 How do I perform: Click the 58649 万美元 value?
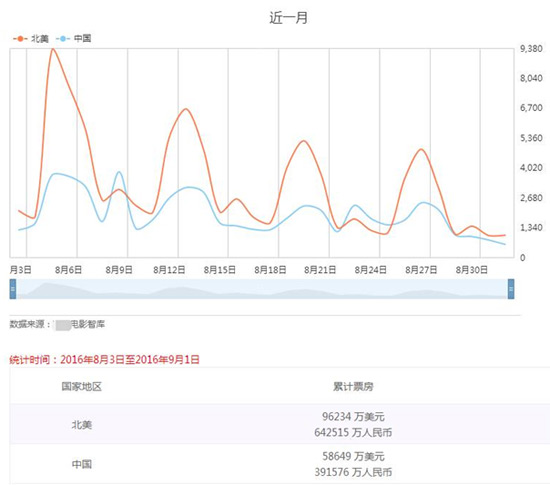click(x=353, y=456)
